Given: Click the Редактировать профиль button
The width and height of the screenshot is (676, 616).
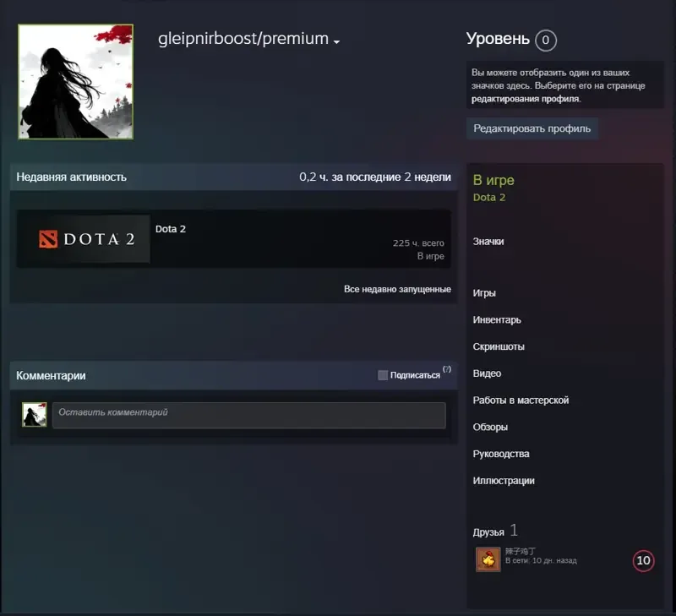Looking at the screenshot, I should (x=532, y=128).
